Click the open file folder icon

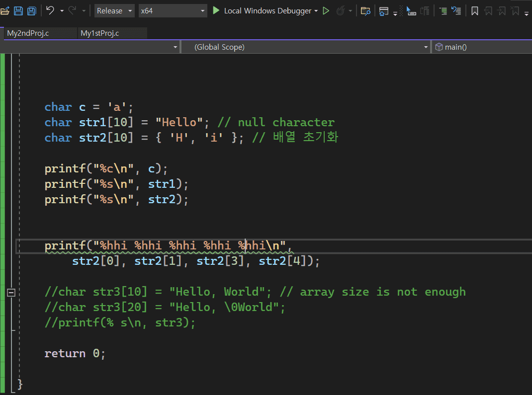[5, 11]
